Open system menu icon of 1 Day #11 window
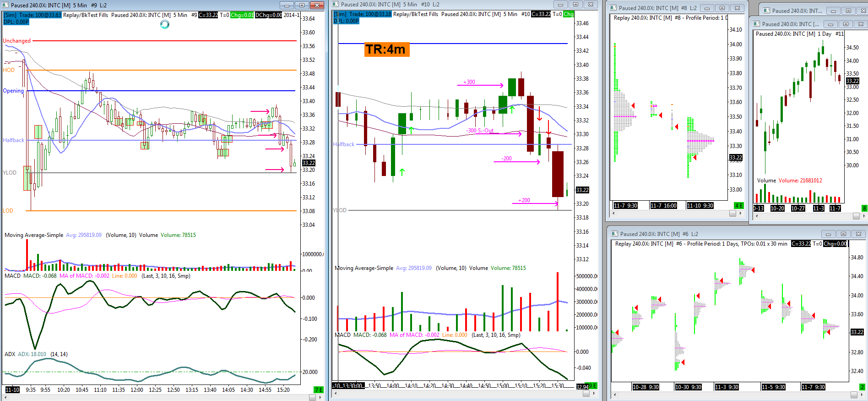 tap(757, 24)
